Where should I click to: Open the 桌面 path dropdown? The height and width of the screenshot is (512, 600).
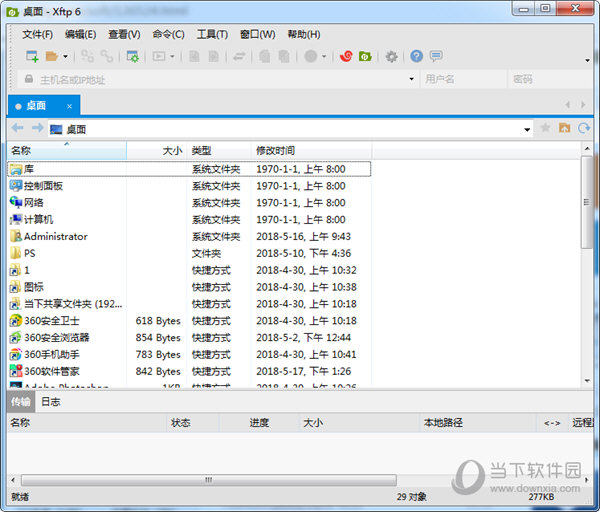coord(527,129)
